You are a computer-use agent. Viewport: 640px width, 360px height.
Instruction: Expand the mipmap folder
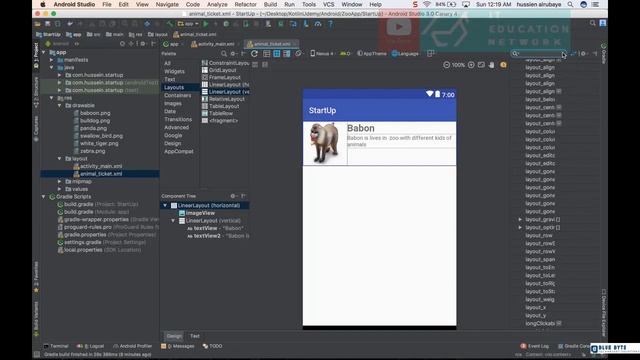coord(60,181)
